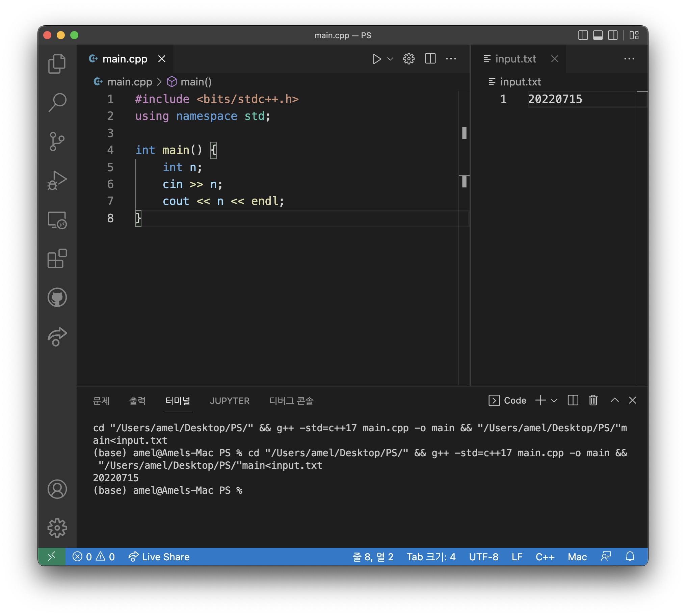The height and width of the screenshot is (616, 686).
Task: Open the GitHub view in sidebar
Action: point(57,298)
